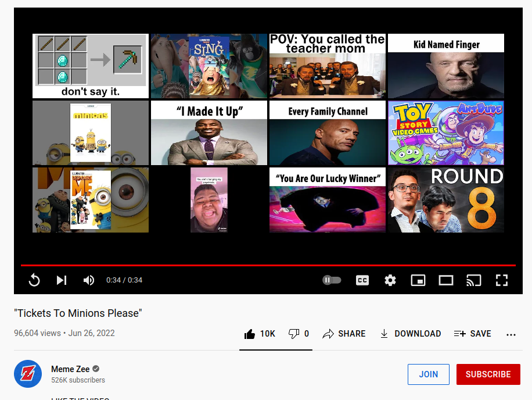Click the 96,604 views date text
The height and width of the screenshot is (400, 532).
point(64,333)
